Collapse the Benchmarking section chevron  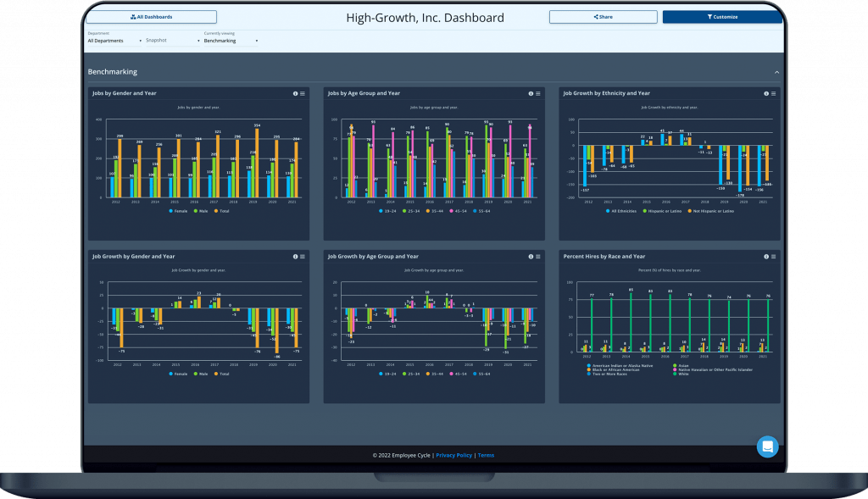pos(776,73)
